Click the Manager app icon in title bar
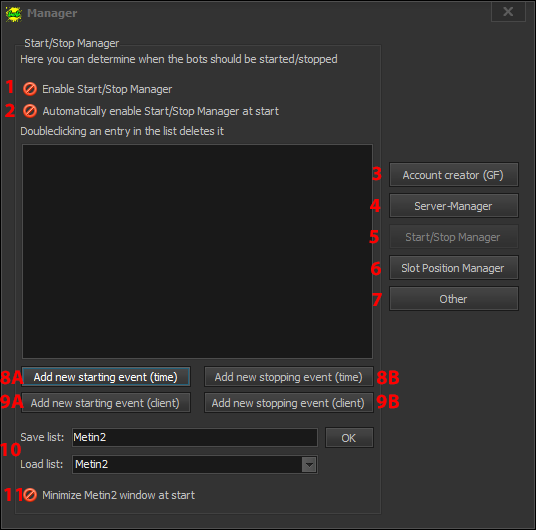Viewport: 536px width, 530px height. (x=14, y=14)
